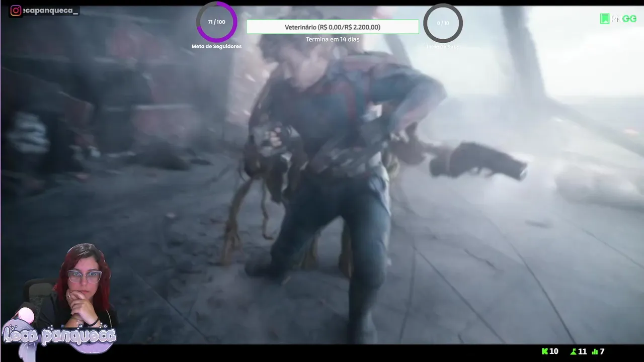The width and height of the screenshot is (644, 362).
Task: Click the count 11 beside flag icon
Action: click(583, 351)
